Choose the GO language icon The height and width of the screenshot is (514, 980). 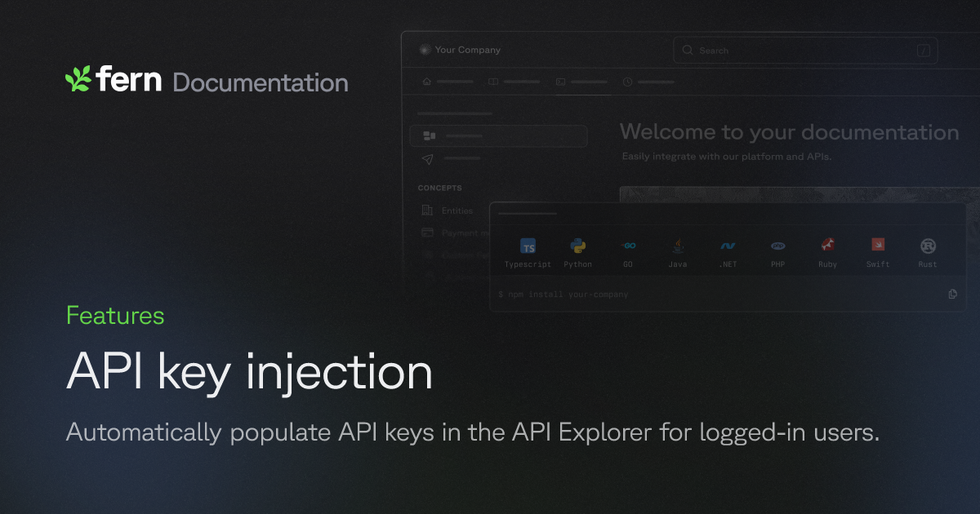coord(628,246)
